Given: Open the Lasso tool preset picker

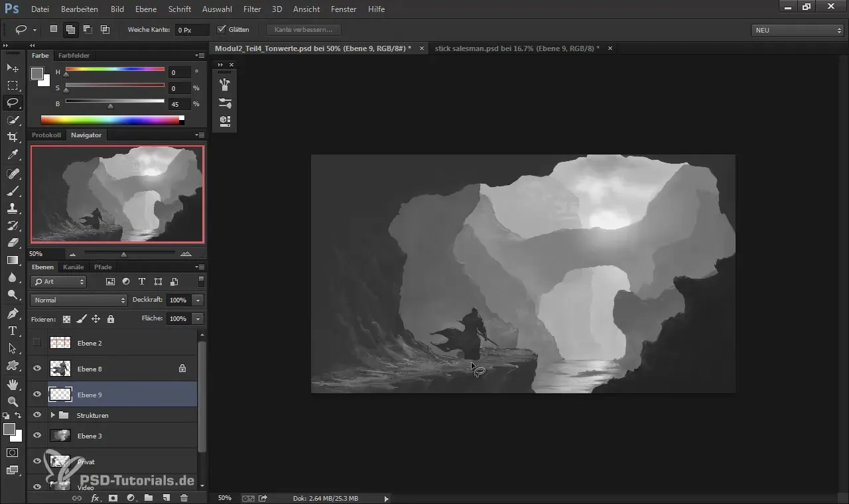Looking at the screenshot, I should pos(34,30).
